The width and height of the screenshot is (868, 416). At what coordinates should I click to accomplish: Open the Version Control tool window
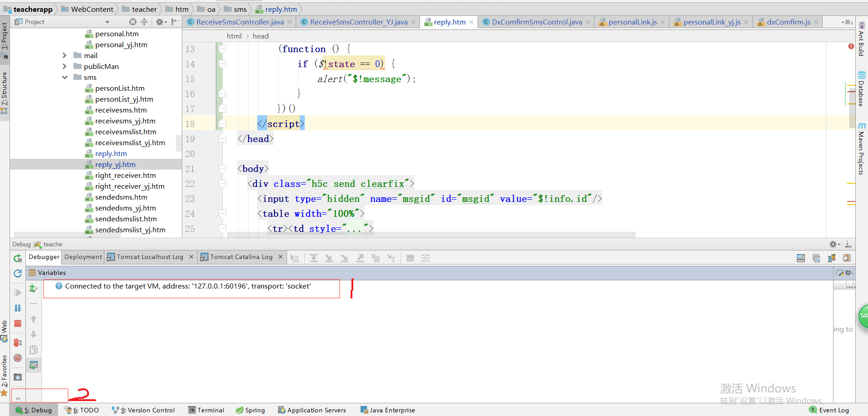[x=143, y=410]
